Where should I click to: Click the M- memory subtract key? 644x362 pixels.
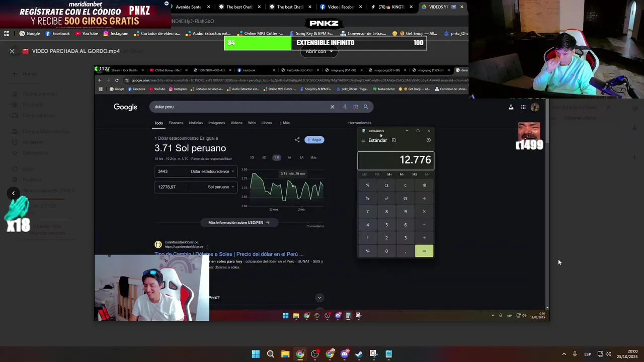(x=402, y=174)
